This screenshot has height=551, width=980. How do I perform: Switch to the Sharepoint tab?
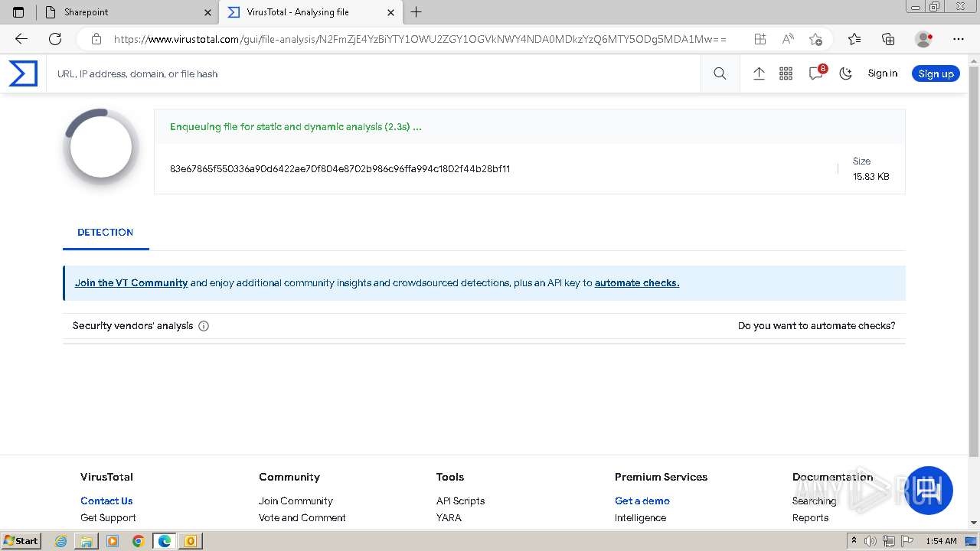coord(126,12)
